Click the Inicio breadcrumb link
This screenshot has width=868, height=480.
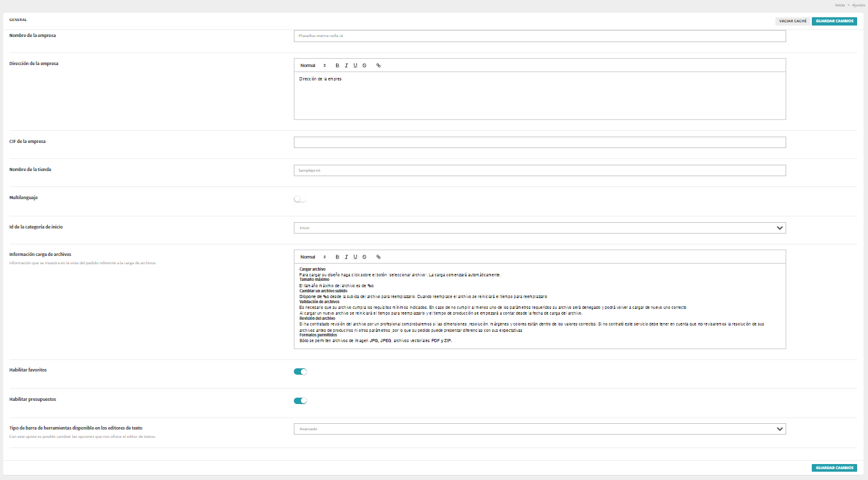[x=839, y=5]
